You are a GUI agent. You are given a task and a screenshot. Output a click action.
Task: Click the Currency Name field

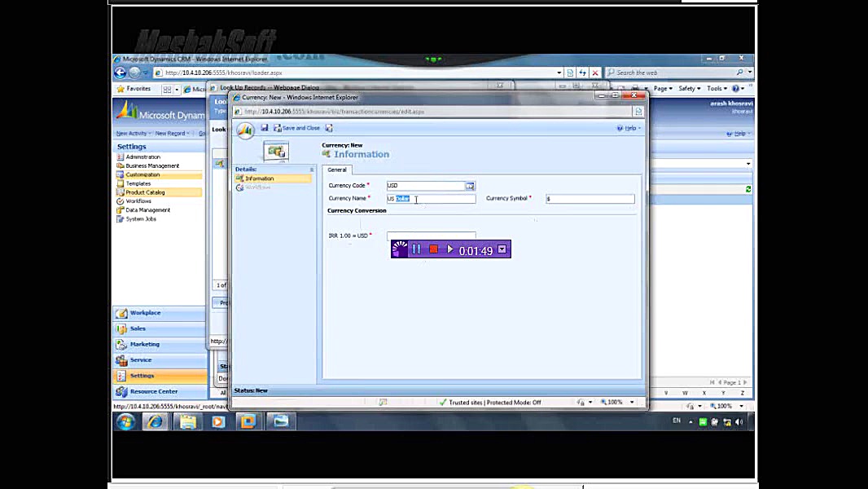[431, 199]
